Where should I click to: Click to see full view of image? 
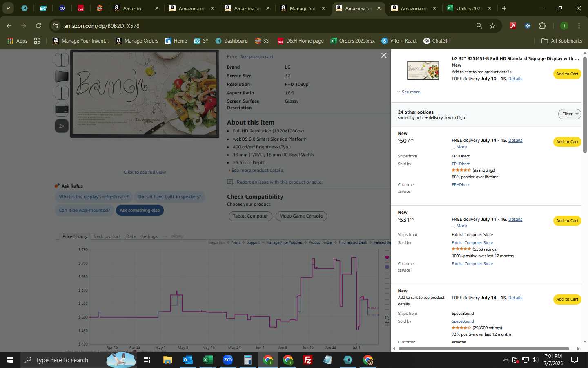tap(145, 173)
